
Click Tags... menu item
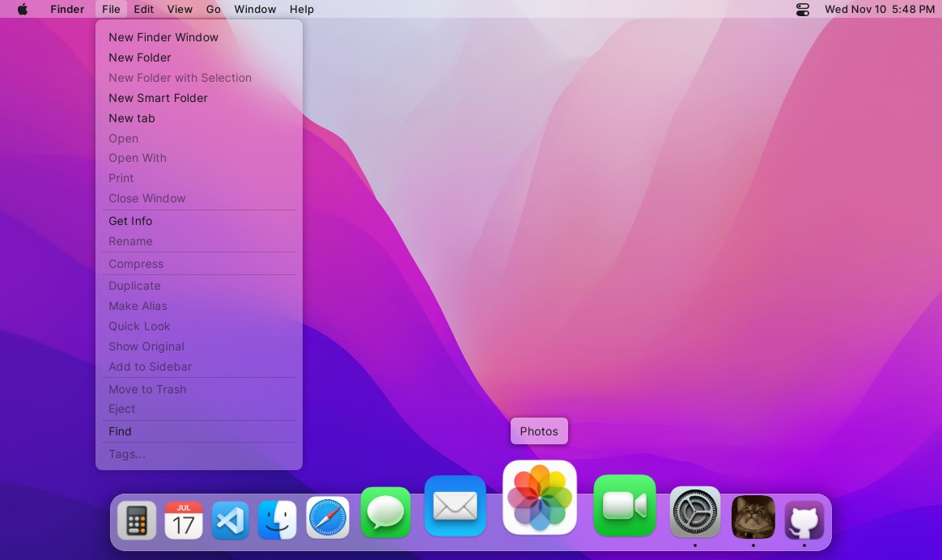[x=199, y=454]
